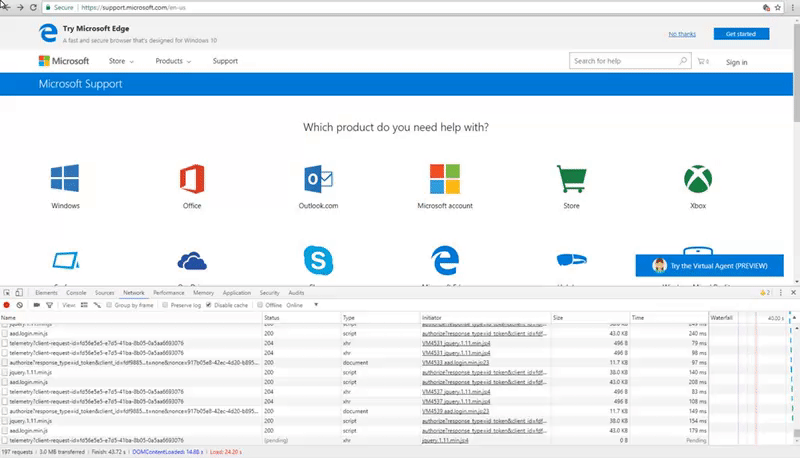Click the VM4533 aad.login.min.js initiator link
Screen dimensions: 800x458
pyautogui.click(x=455, y=363)
